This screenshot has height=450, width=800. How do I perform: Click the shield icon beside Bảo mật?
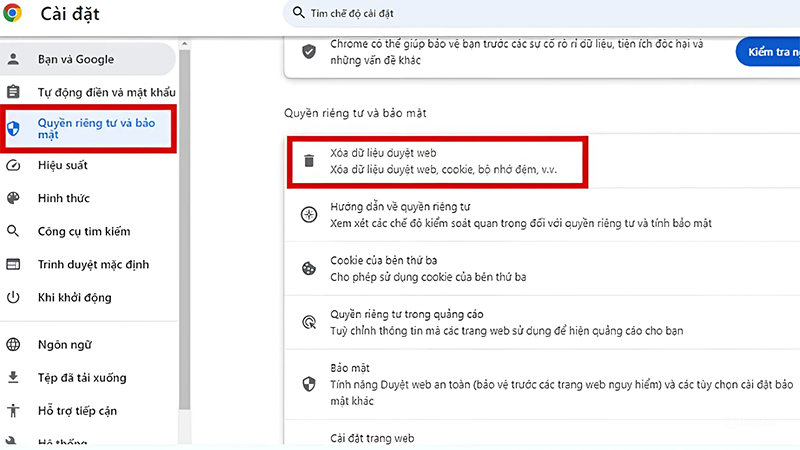tap(310, 383)
